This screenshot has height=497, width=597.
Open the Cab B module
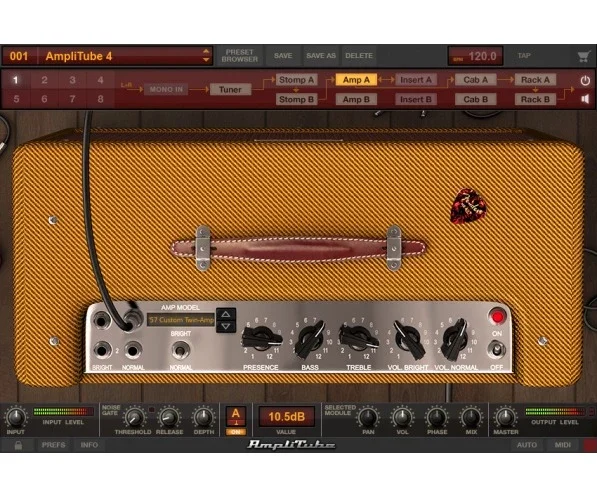point(476,99)
